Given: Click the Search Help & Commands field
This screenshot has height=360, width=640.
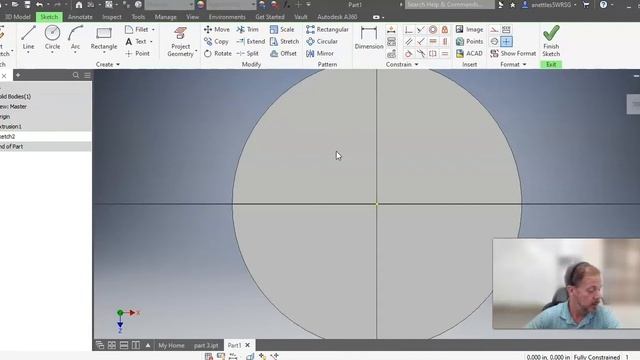Looking at the screenshot, I should [449, 5].
